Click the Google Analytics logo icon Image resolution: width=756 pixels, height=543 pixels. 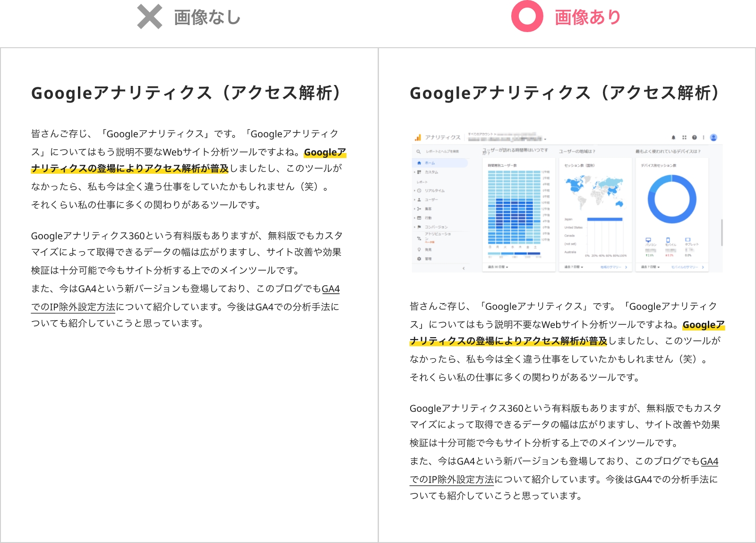pos(418,137)
